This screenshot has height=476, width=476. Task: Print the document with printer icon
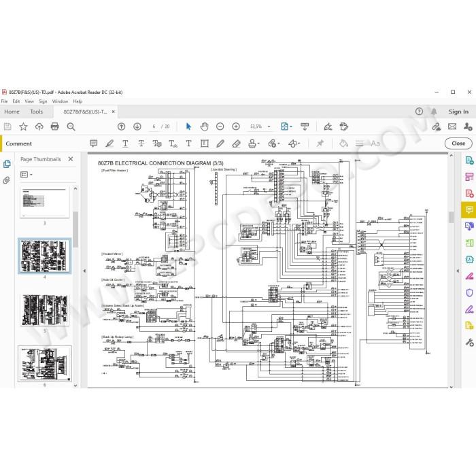pyautogui.click(x=54, y=126)
